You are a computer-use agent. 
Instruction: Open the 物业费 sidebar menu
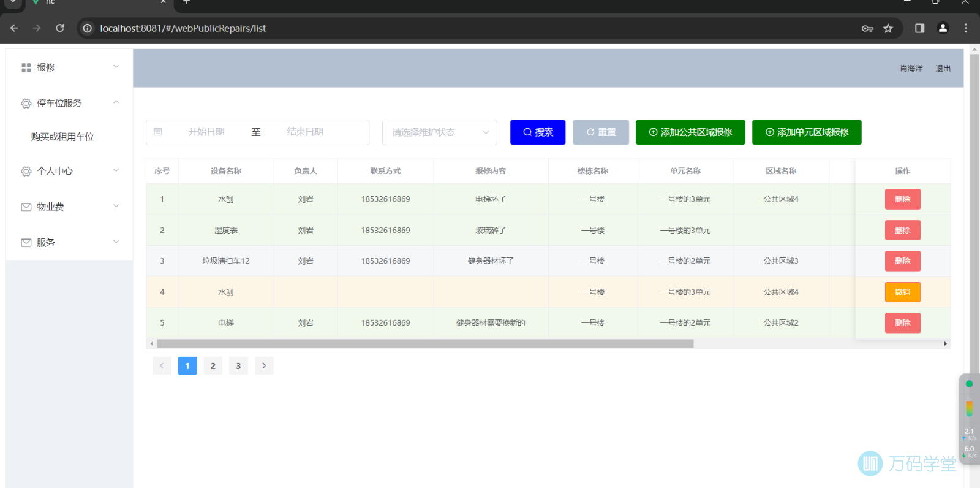pyautogui.click(x=69, y=207)
